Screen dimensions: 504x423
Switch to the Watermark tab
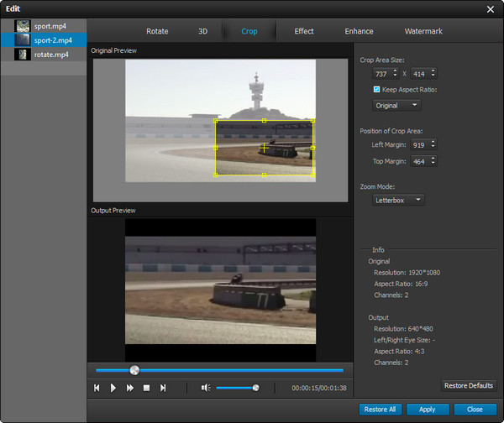click(x=423, y=31)
